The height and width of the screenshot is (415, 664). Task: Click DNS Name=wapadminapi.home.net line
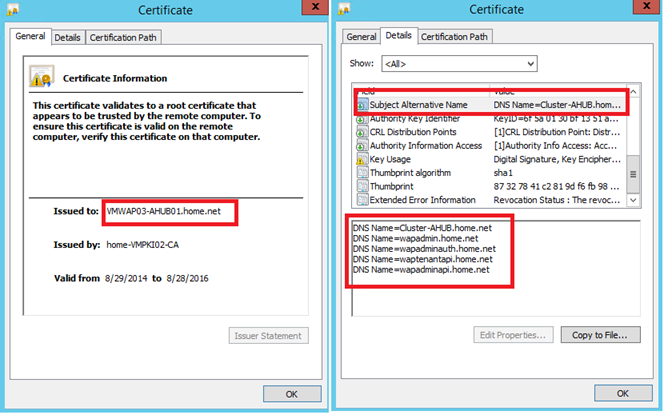(421, 270)
